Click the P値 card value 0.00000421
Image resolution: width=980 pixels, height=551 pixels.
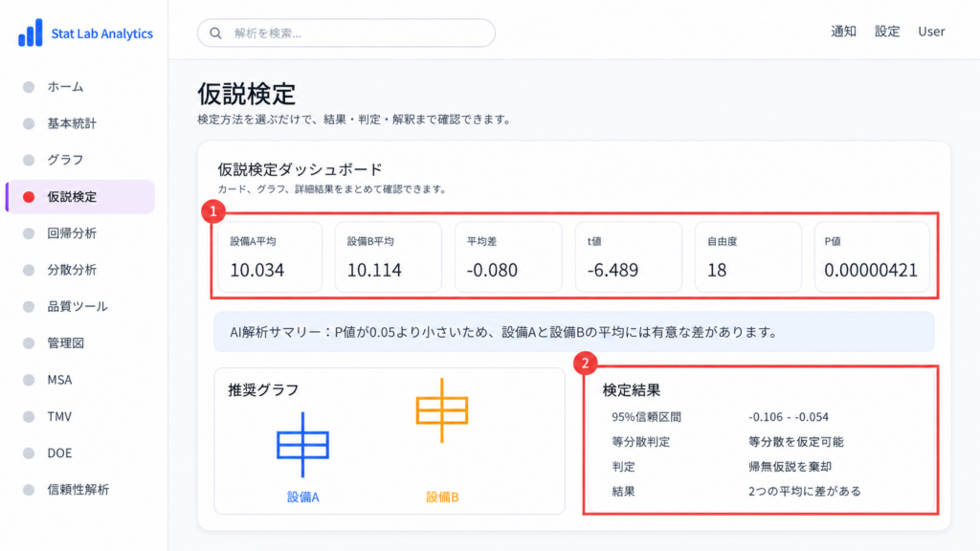[871, 270]
